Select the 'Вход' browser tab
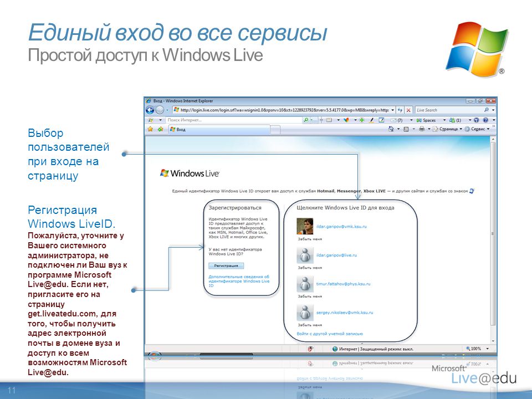 [x=219, y=130]
